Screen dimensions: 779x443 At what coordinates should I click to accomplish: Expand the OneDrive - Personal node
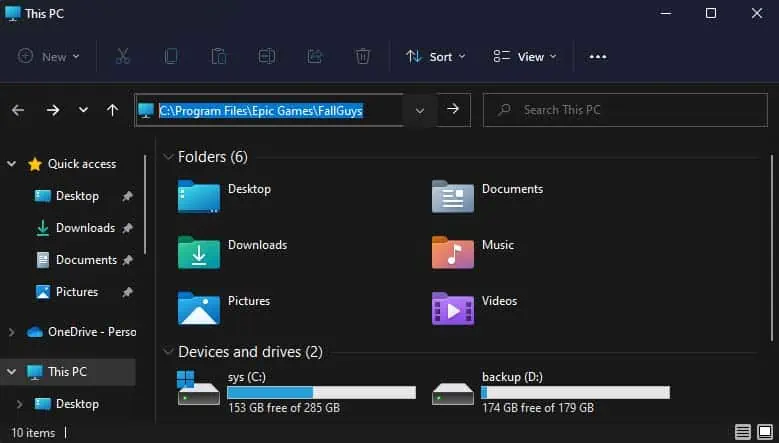pyautogui.click(x=11, y=332)
